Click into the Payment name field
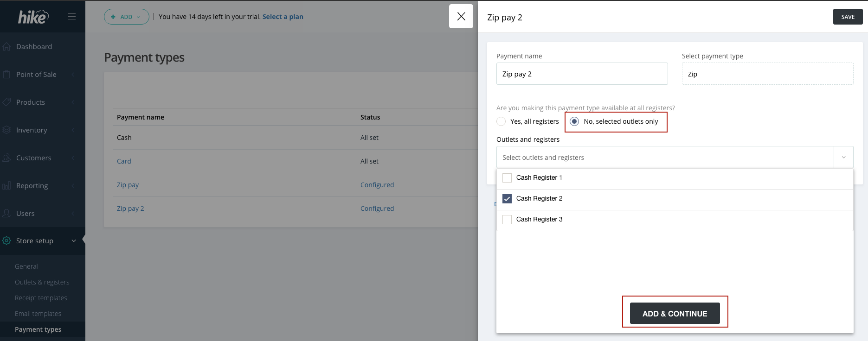This screenshot has height=341, width=868. [x=582, y=74]
